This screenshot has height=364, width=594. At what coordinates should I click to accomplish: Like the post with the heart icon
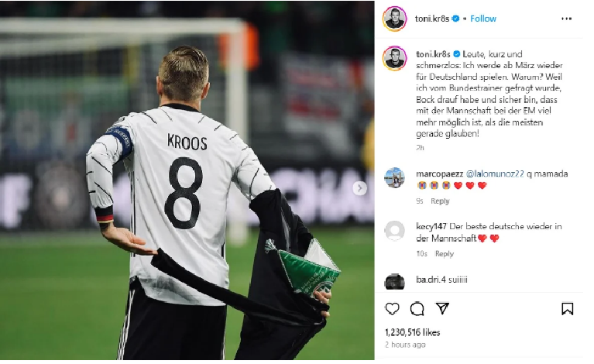(392, 309)
